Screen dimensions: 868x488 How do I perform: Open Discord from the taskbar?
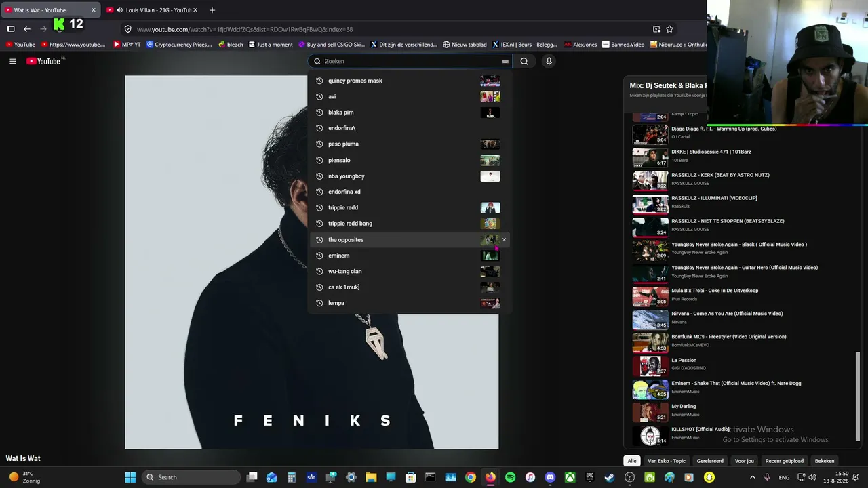point(550,477)
